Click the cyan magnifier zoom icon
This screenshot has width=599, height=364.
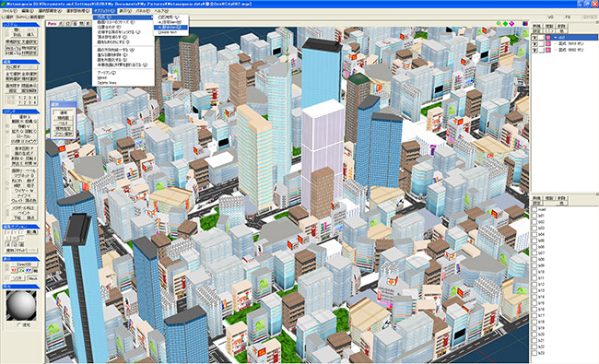point(499,24)
